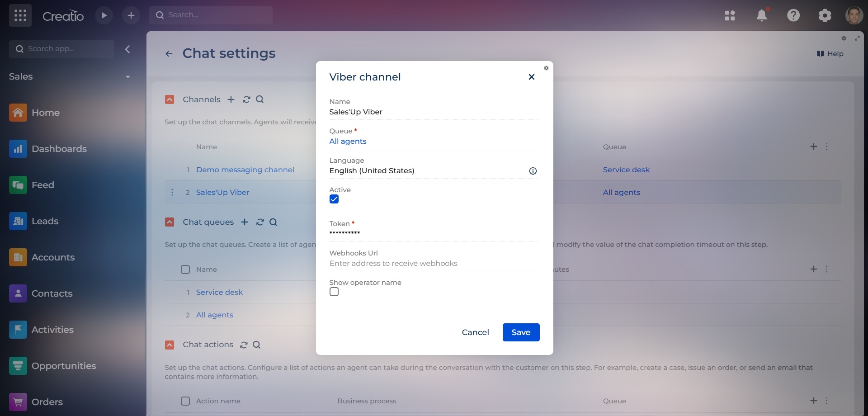
Task: Select all chat actions header checkbox
Action: point(185,401)
